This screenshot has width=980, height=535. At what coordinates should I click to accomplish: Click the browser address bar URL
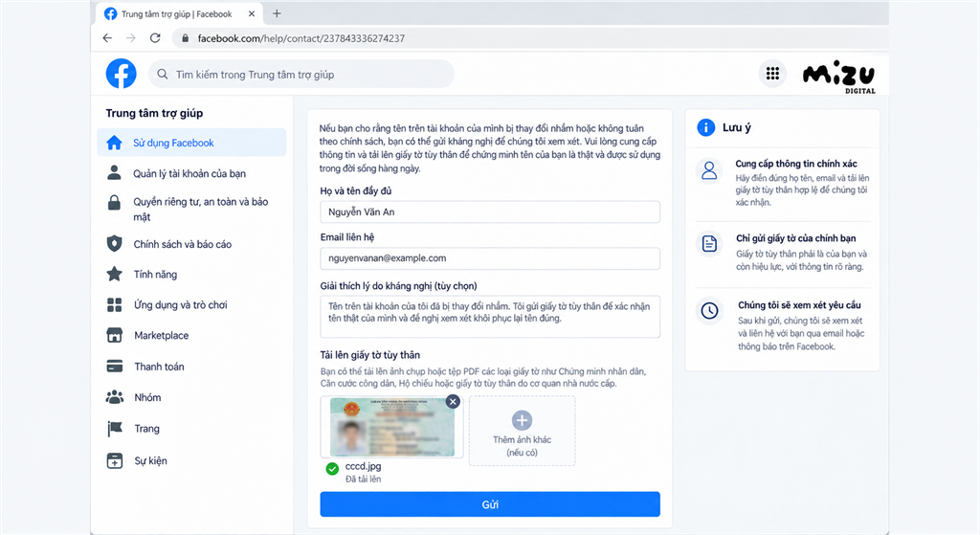(x=301, y=38)
